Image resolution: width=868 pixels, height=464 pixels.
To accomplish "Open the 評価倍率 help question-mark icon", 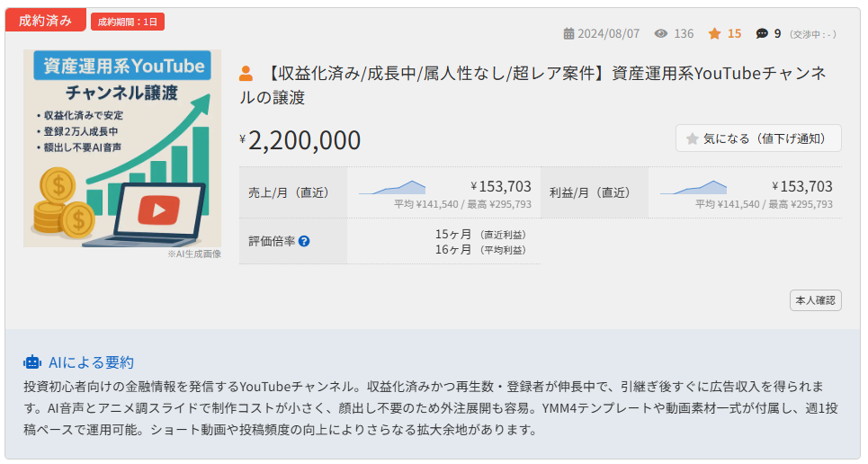I will click(304, 241).
